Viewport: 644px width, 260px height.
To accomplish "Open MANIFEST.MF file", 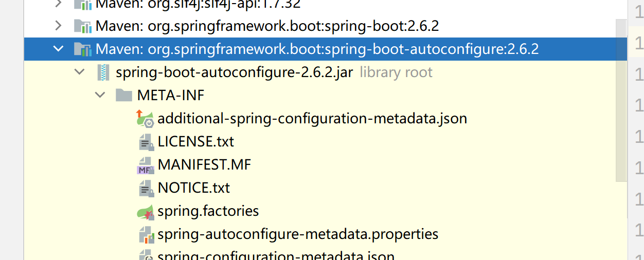I will pyautogui.click(x=204, y=164).
